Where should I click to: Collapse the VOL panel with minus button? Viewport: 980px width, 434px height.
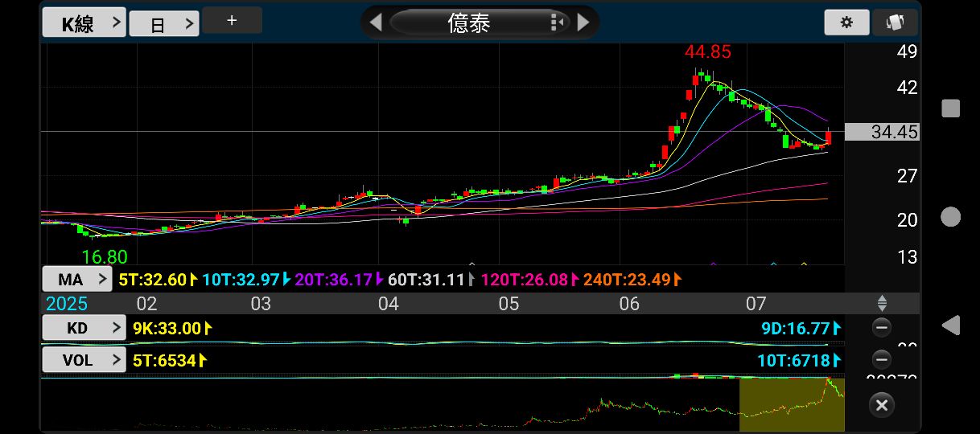pos(882,360)
